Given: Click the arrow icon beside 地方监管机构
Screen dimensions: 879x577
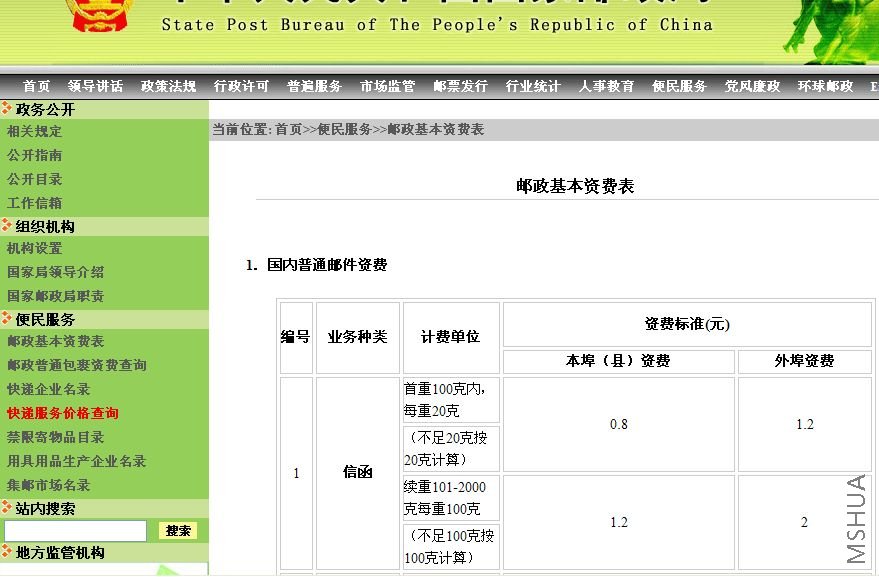Looking at the screenshot, I should pos(7,552).
